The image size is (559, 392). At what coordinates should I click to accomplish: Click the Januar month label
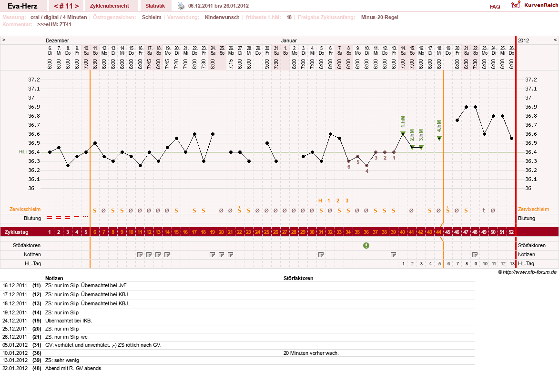[x=289, y=40]
